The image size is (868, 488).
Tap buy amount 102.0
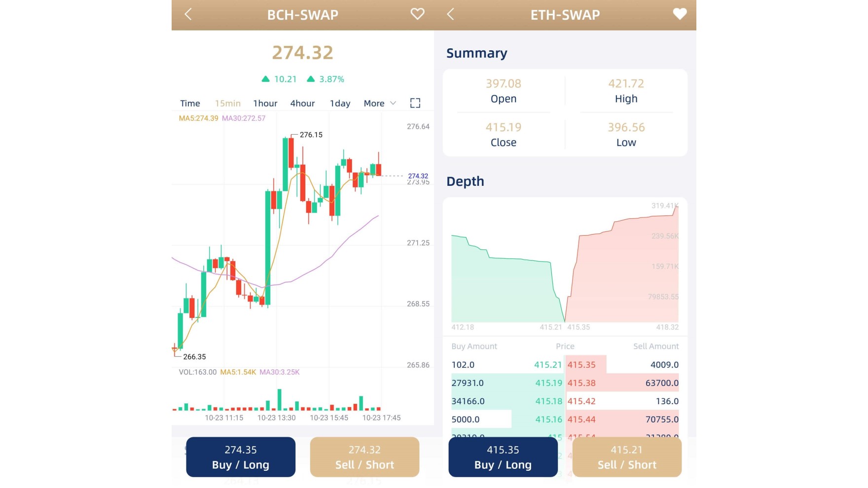point(463,365)
